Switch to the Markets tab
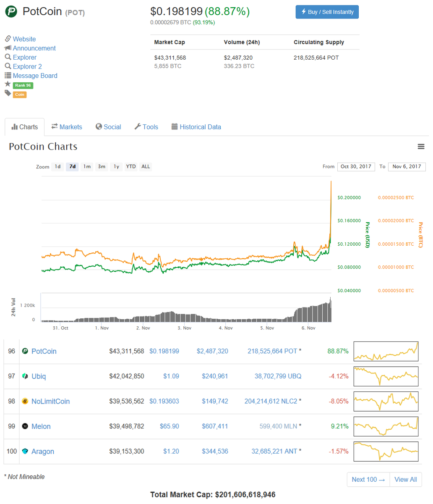Viewport: 433px width, 504px height. pyautogui.click(x=67, y=127)
